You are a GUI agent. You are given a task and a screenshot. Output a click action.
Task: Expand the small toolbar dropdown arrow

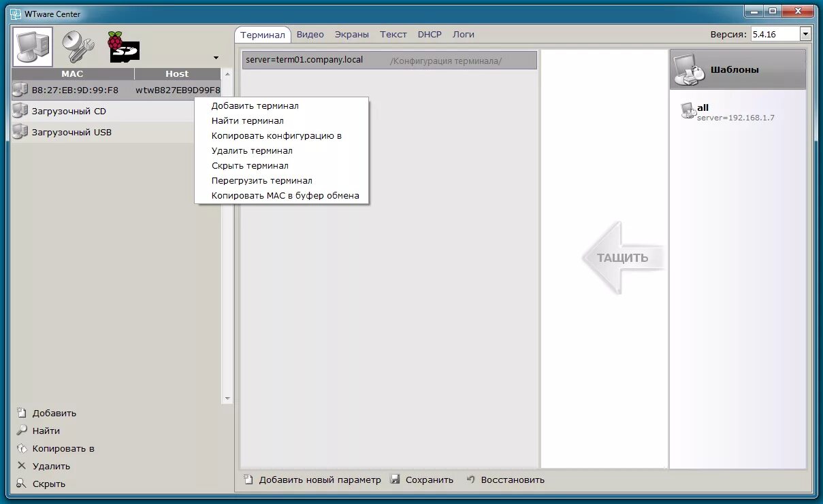[216, 58]
